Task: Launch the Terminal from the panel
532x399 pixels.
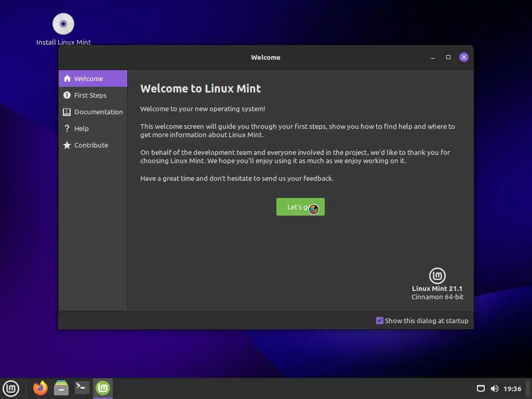Action: [x=82, y=388]
